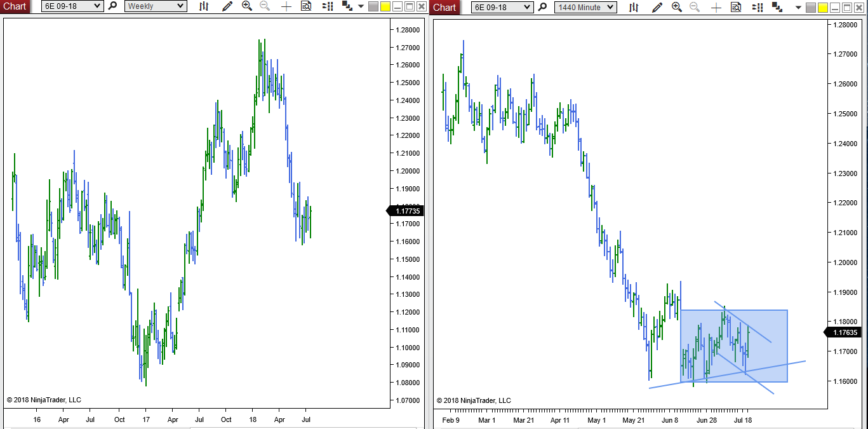Toggle crosshair cursor in Weekly chart
This screenshot has height=429, width=868.
click(286, 6)
